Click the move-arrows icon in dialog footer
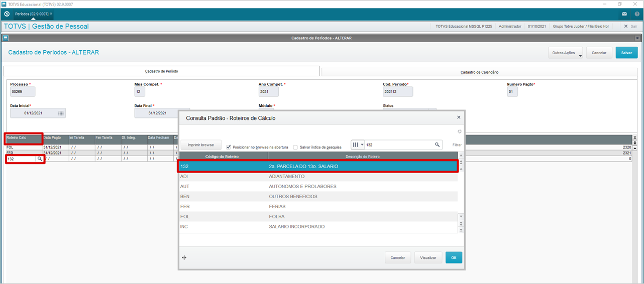This screenshot has height=284, width=644. tap(184, 257)
